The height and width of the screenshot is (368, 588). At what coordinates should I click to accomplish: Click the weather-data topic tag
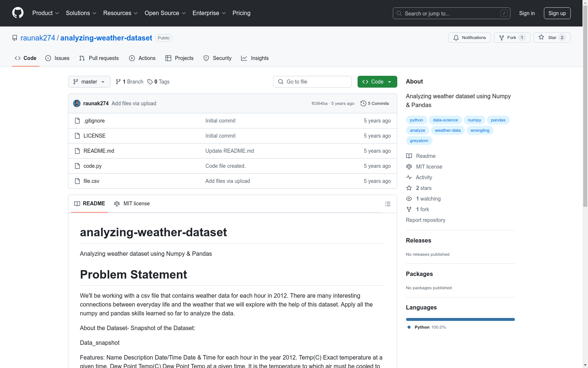[448, 130]
